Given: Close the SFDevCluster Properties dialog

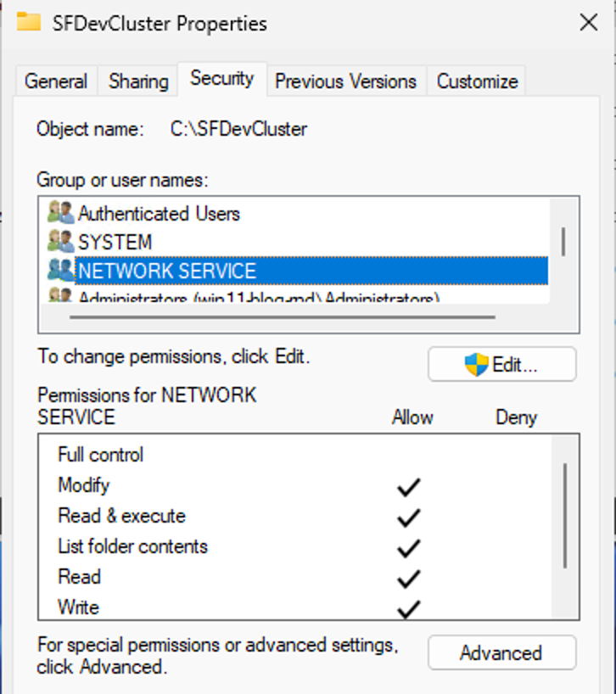Looking at the screenshot, I should tap(589, 22).
